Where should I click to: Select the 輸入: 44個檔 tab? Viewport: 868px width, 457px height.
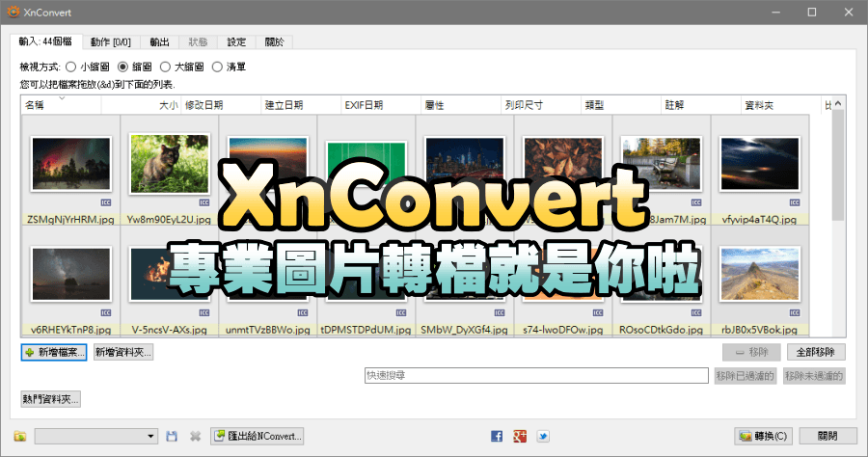click(x=45, y=41)
